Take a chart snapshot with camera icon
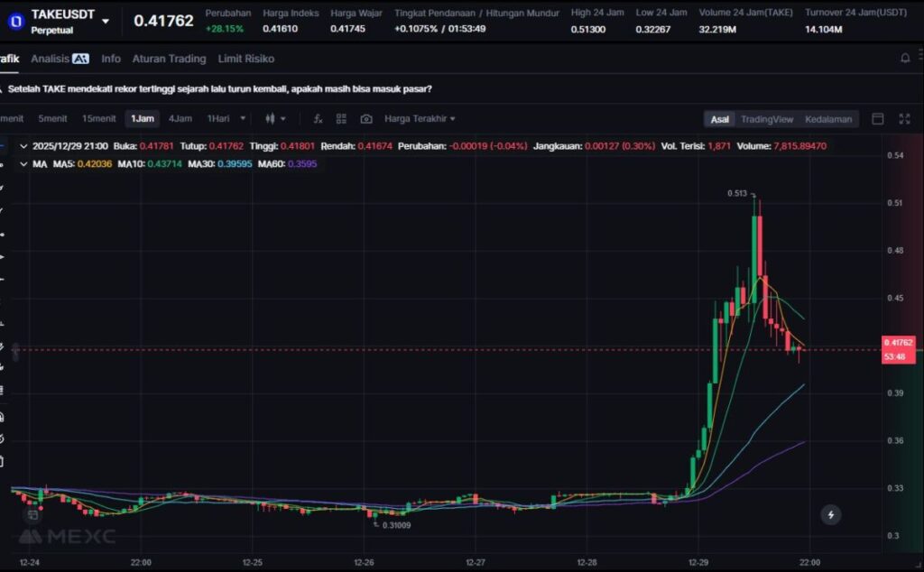Viewport: 924px width, 572px height. tap(365, 119)
